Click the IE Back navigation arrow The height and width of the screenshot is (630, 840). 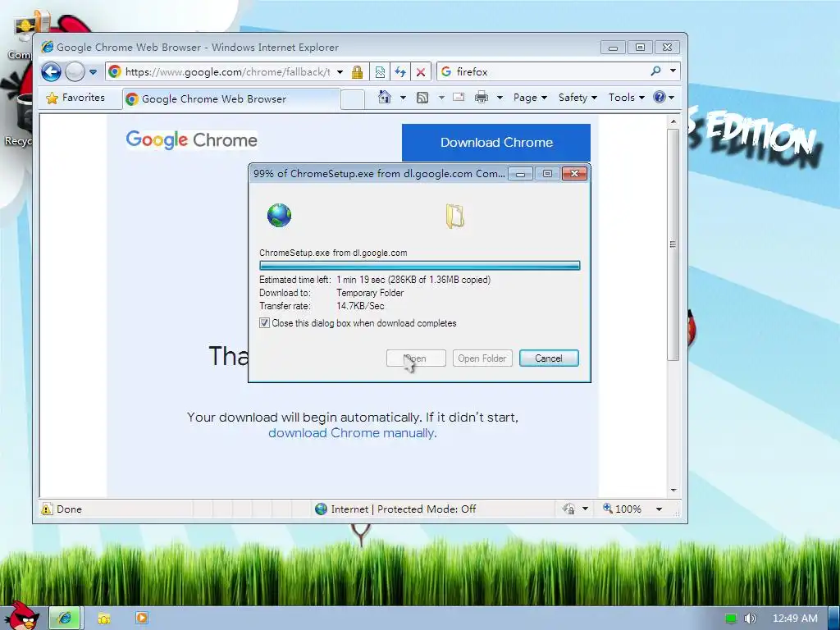coord(52,72)
